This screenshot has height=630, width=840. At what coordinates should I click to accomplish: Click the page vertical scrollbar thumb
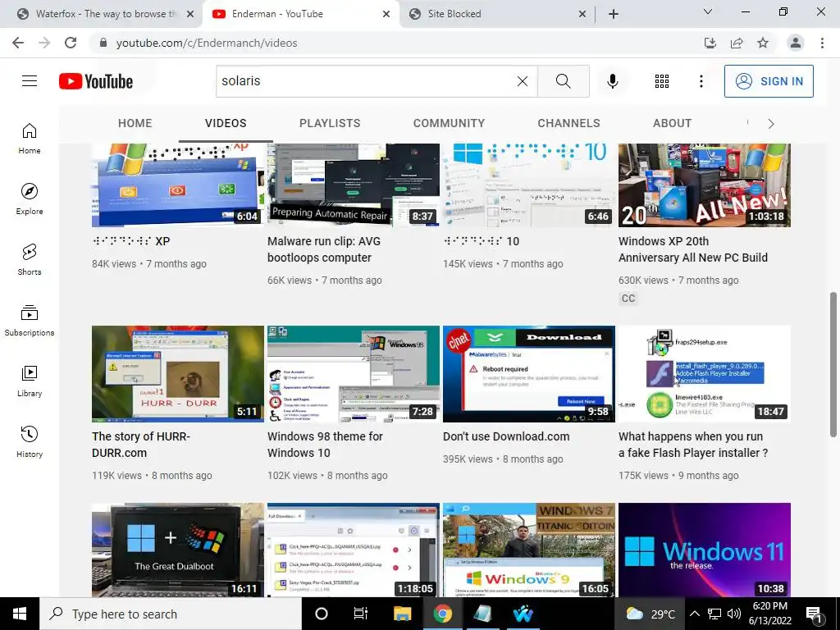[x=833, y=364]
